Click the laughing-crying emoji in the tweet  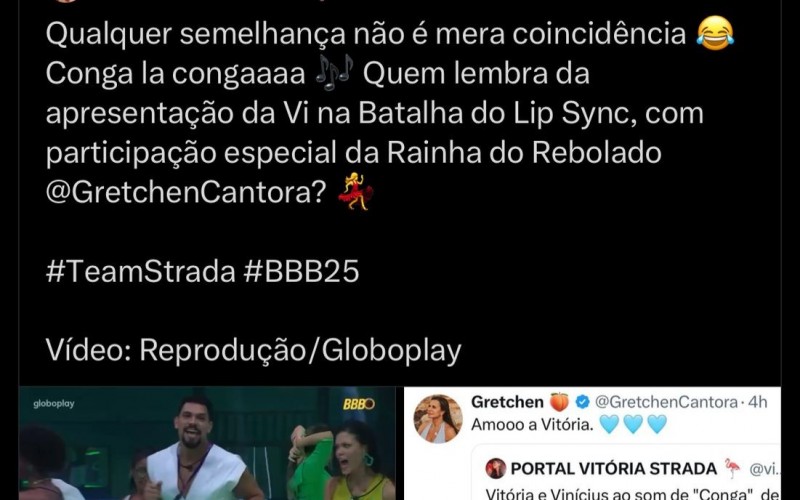tap(715, 33)
